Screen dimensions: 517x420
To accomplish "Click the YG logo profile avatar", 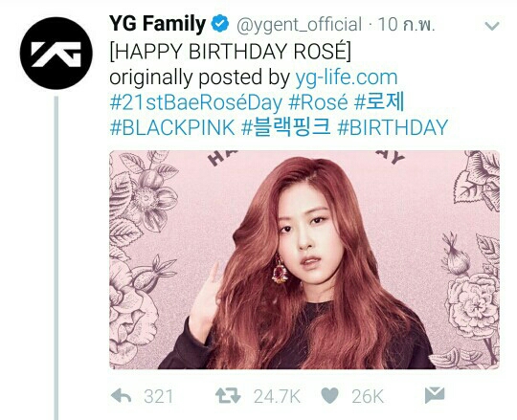I will [x=56, y=53].
